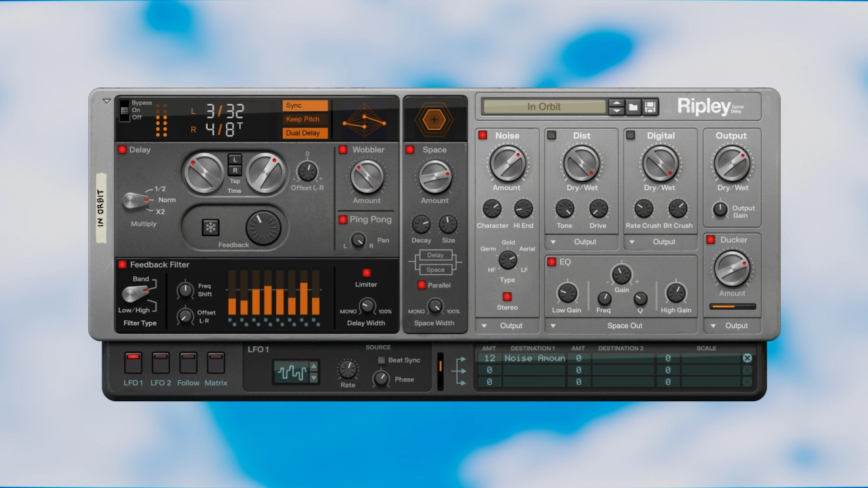Switch to the LFO 2 tab button

[160, 362]
